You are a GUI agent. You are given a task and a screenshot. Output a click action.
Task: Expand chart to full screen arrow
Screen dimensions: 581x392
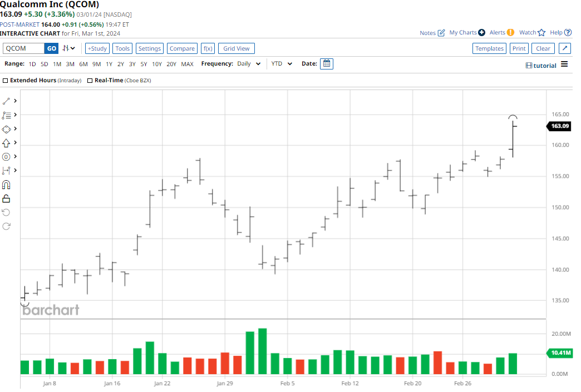(564, 48)
